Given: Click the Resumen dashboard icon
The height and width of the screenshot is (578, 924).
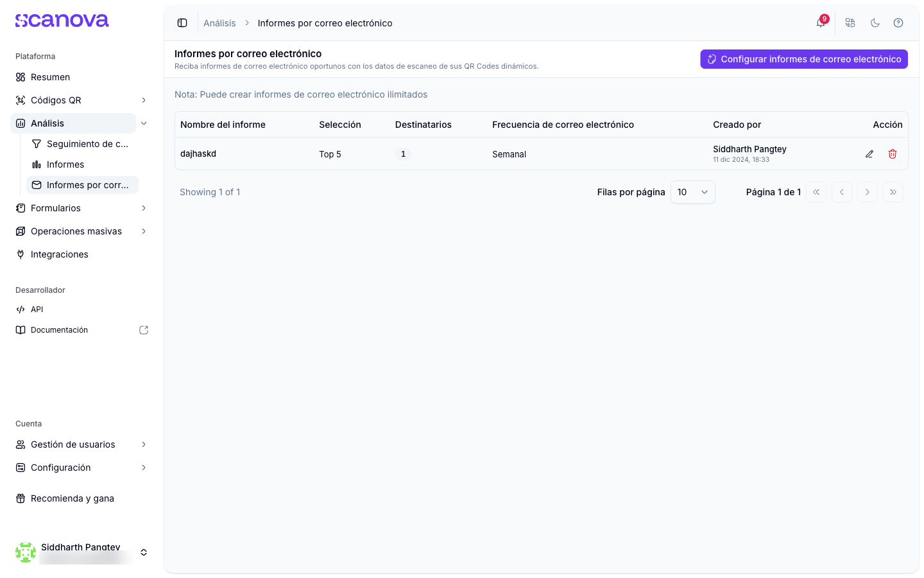Looking at the screenshot, I should [21, 77].
